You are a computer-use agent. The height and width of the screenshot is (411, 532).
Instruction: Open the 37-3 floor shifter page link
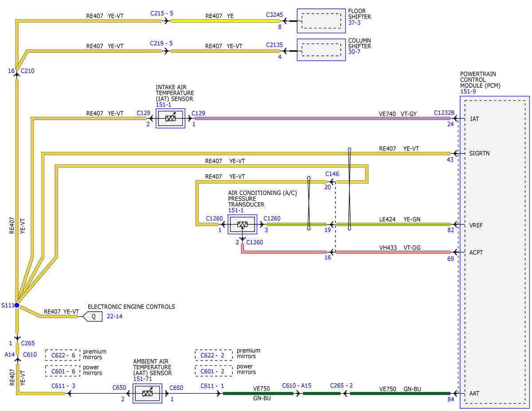coord(354,23)
